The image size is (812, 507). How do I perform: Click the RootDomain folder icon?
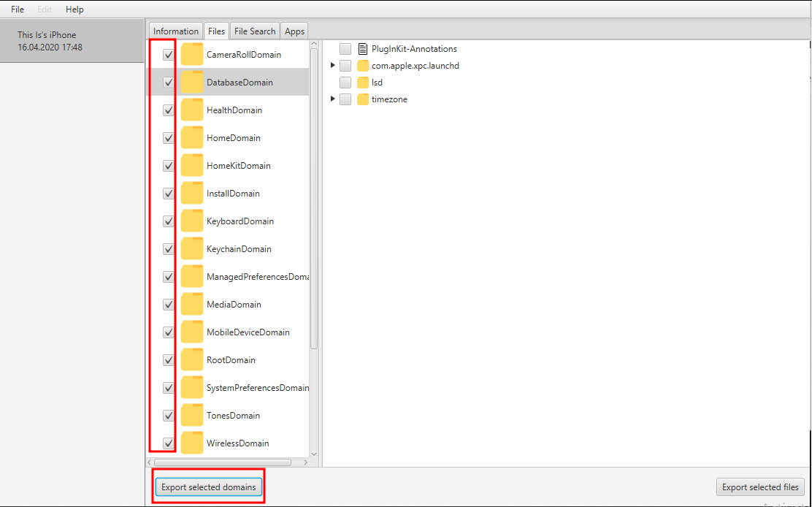[x=191, y=360]
